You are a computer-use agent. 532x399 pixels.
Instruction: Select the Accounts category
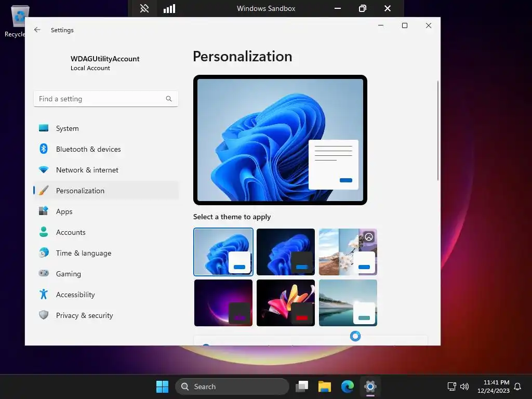tap(106, 232)
